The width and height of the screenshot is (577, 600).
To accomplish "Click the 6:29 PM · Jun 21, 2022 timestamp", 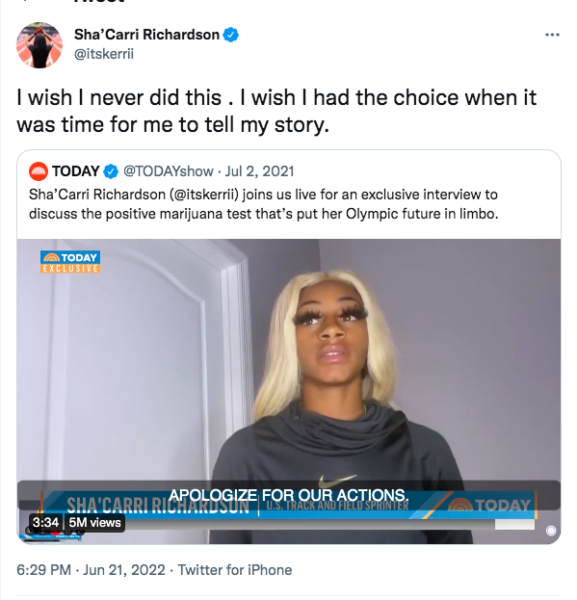I will tap(91, 570).
